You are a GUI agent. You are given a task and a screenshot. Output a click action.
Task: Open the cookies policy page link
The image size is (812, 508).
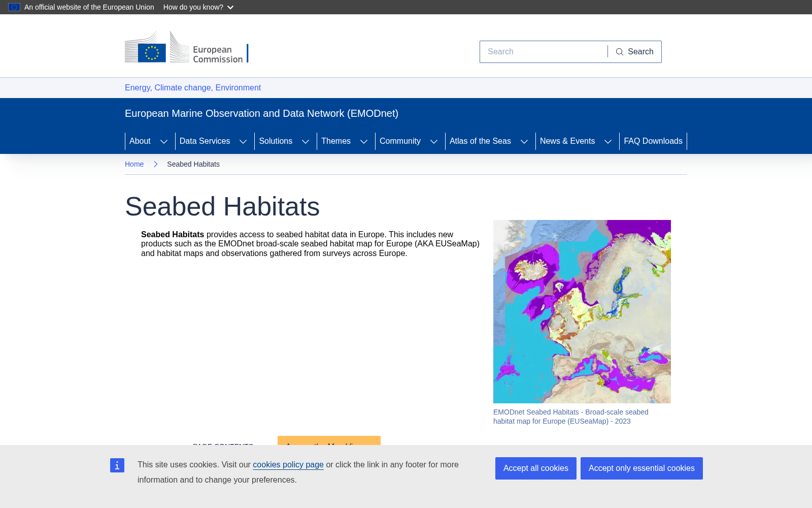pyautogui.click(x=288, y=465)
